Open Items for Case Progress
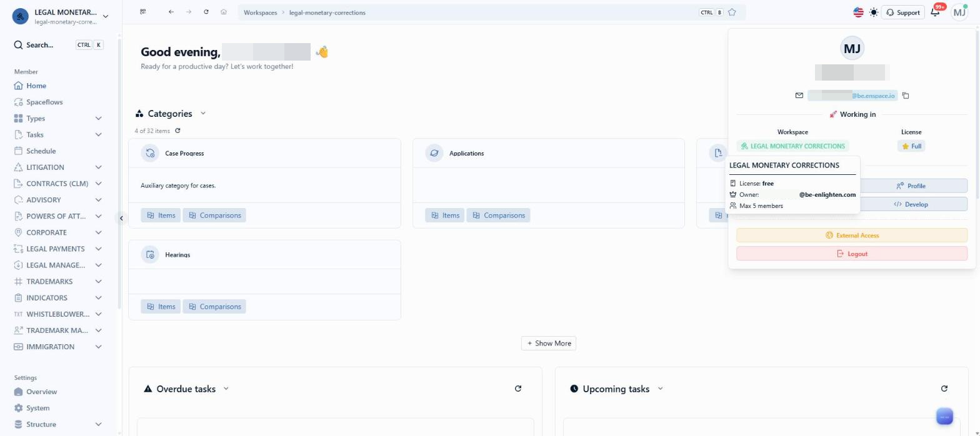The height and width of the screenshot is (436, 980). 161,215
